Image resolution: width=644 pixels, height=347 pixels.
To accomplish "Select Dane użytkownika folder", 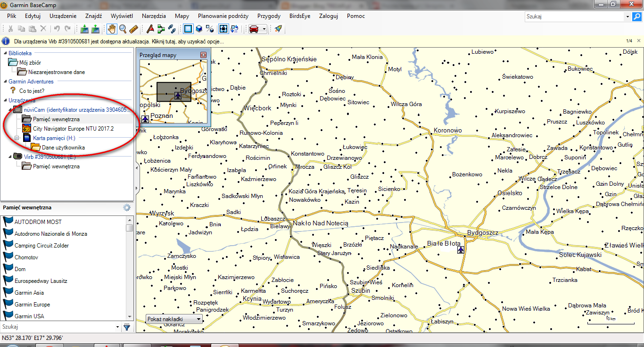I will click(x=64, y=148).
